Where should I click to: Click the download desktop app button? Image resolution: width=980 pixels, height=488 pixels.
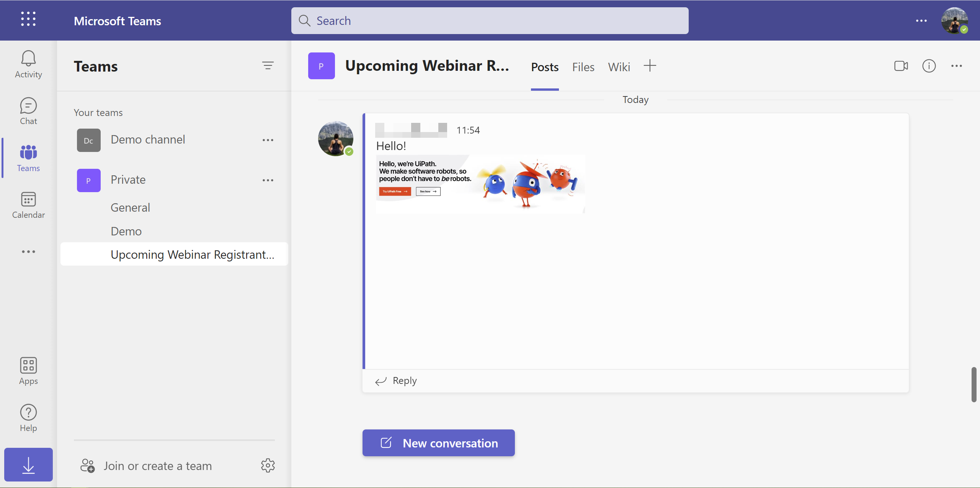pos(28,465)
